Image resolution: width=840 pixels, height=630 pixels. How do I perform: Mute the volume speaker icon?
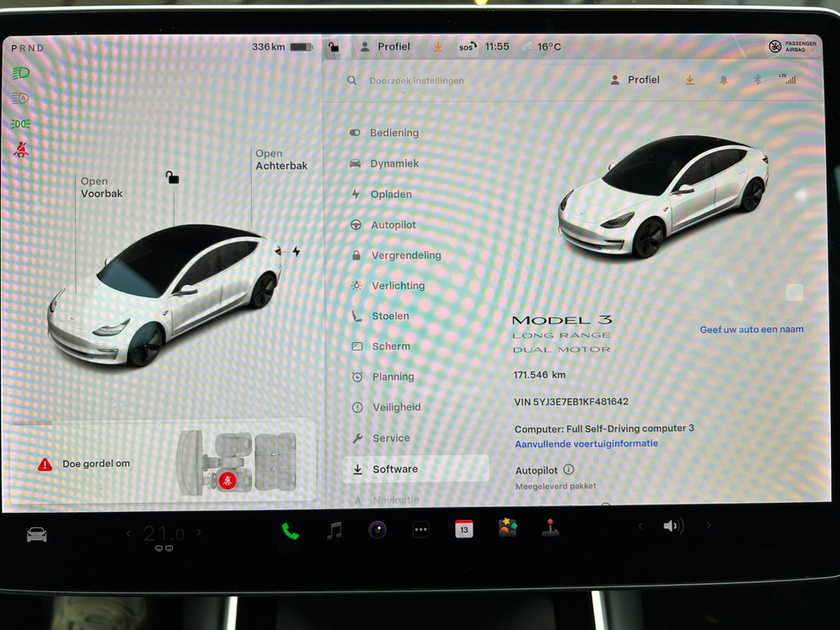673,526
